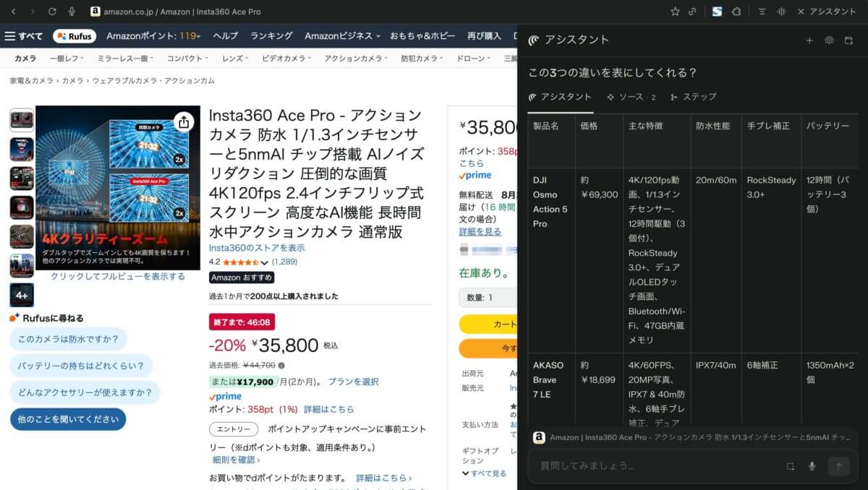
Task: Switch to the アシスタント answer tab
Action: (x=560, y=97)
